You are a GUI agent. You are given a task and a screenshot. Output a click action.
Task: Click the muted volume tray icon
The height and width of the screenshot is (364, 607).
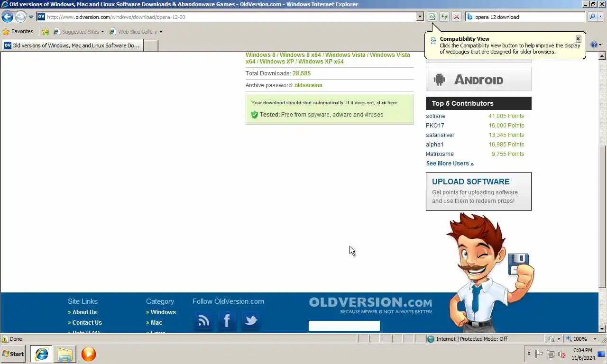(562, 354)
